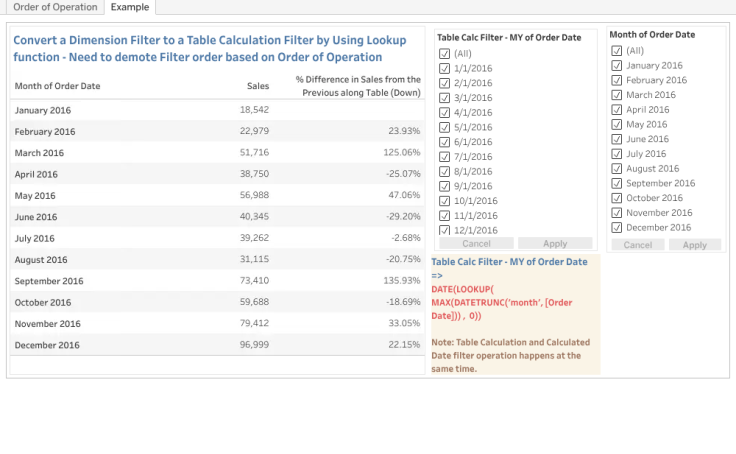This screenshot has width=736, height=454.
Task: Toggle October 2016 filter checkbox
Action: click(x=616, y=198)
